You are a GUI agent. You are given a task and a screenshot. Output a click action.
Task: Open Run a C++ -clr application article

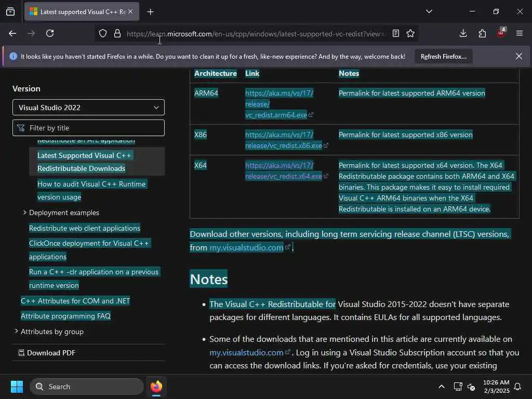click(x=94, y=278)
